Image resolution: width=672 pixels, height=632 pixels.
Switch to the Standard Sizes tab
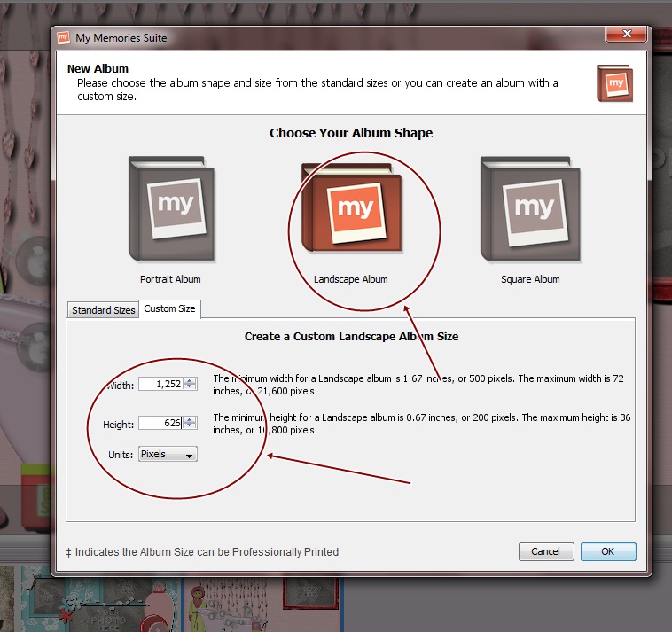click(x=104, y=310)
